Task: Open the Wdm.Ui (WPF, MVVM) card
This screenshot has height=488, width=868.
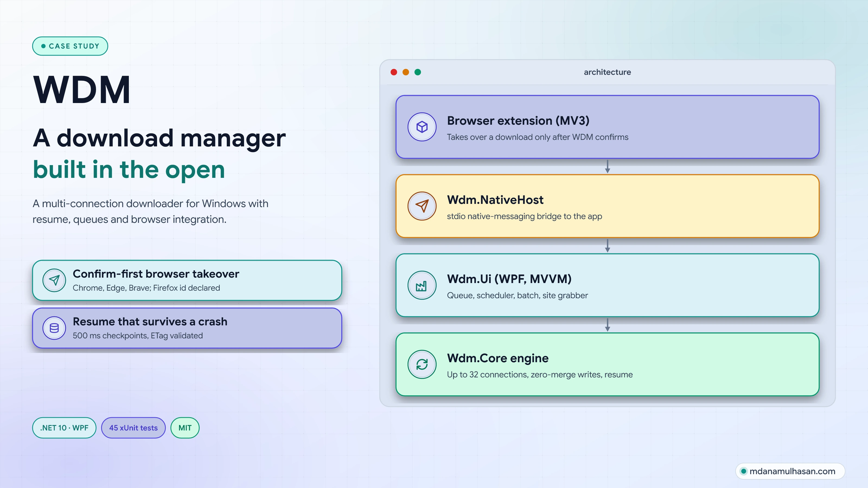Action: pyautogui.click(x=608, y=285)
